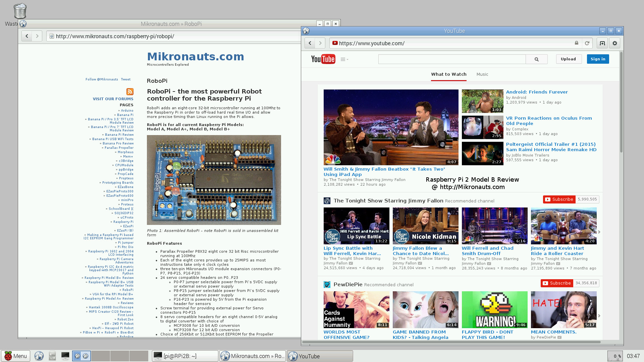Viewport: 644px width, 362px height.
Task: Open the orangutan Android video thumbnail
Action: click(482, 101)
